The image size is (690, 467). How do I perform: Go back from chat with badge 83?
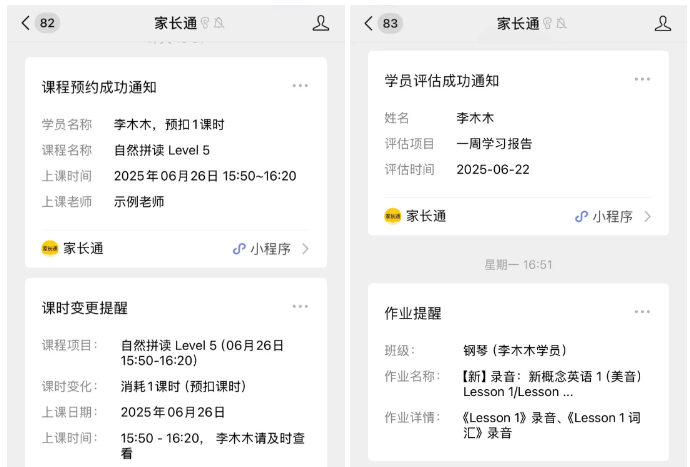[368, 23]
